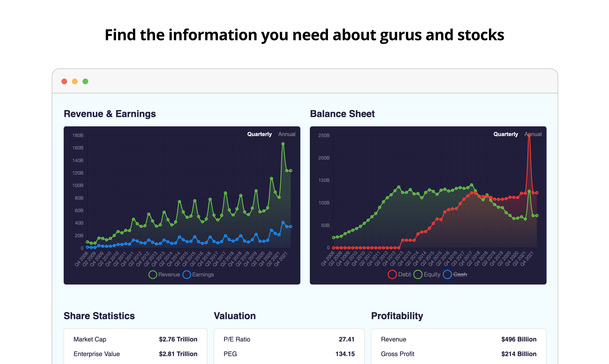Click the green Revenue legend circle
This screenshot has height=364, width=609.
[x=153, y=274]
